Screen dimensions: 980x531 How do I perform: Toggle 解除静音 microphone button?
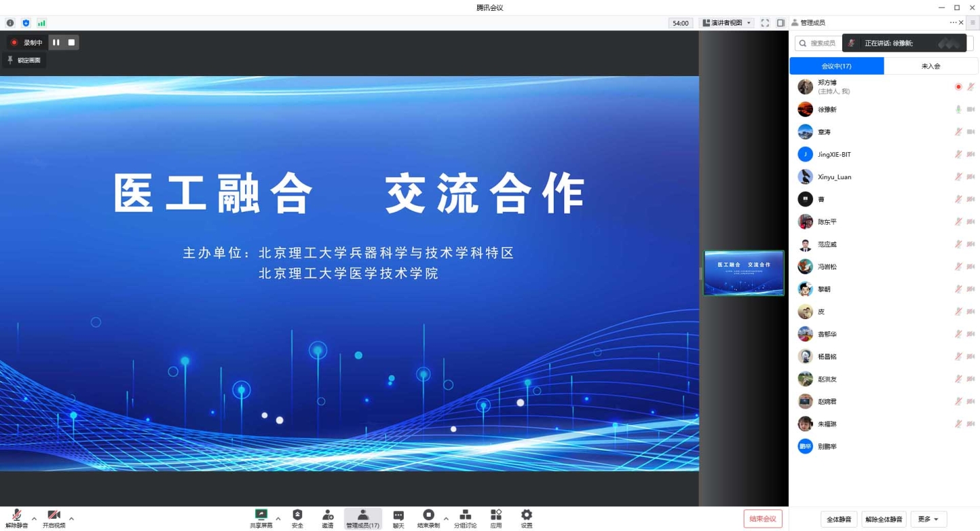tap(16, 519)
